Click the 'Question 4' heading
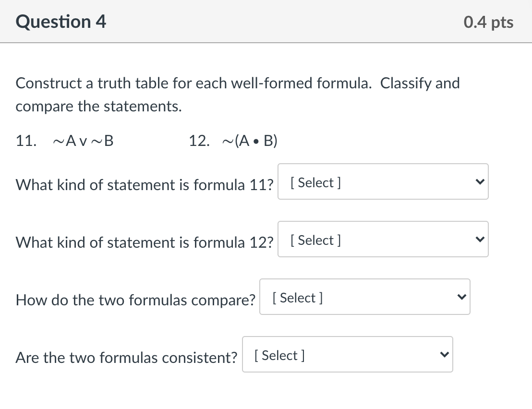Viewport: 532px width, 409px height. (61, 22)
